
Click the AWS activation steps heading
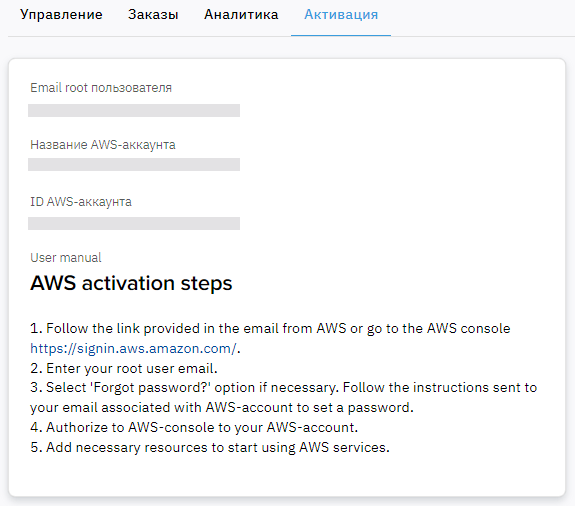point(131,283)
